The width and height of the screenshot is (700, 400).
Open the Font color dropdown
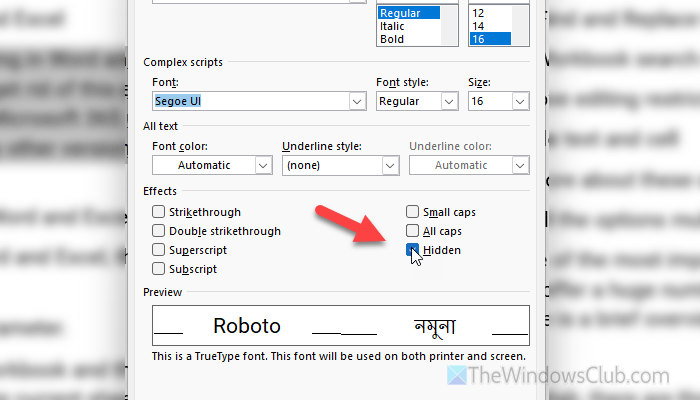pos(263,165)
